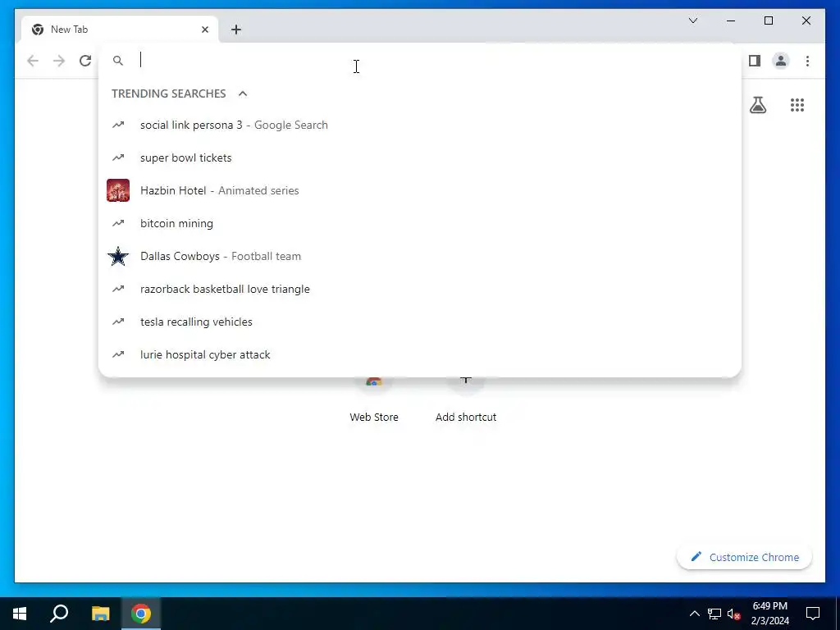Viewport: 840px width, 630px height.
Task: Show hidden system tray icons
Action: click(694, 614)
